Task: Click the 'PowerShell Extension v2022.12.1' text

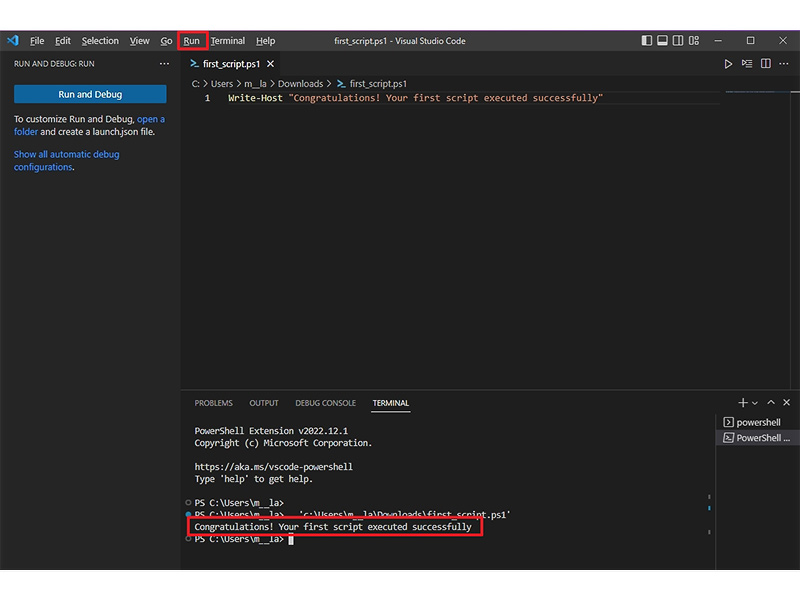Action: point(271,431)
